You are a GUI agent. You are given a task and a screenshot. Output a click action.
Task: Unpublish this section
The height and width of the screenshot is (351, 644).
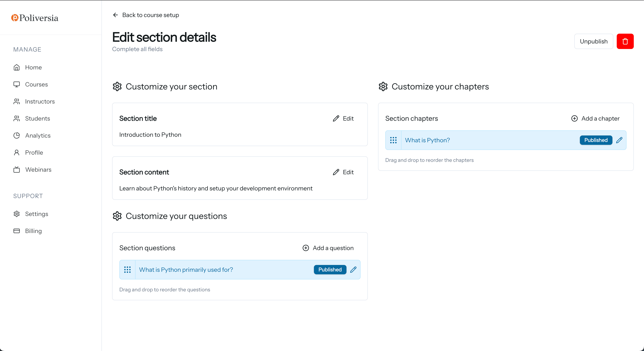(593, 41)
